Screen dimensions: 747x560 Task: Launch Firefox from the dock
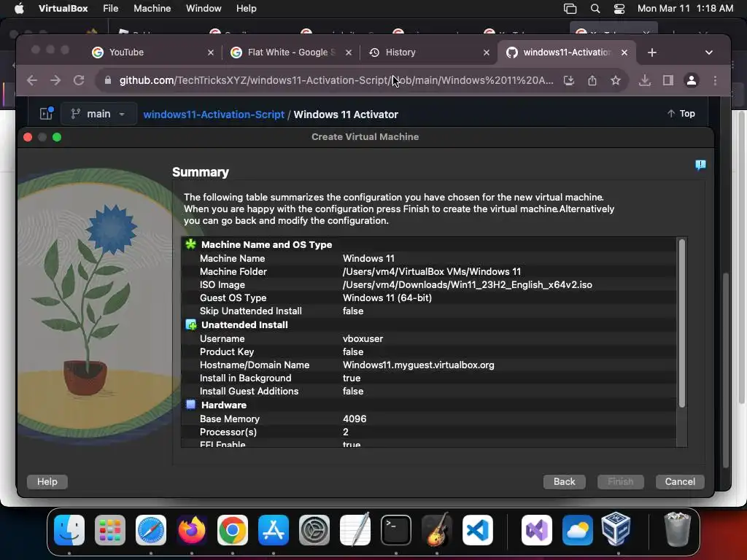pos(192,530)
